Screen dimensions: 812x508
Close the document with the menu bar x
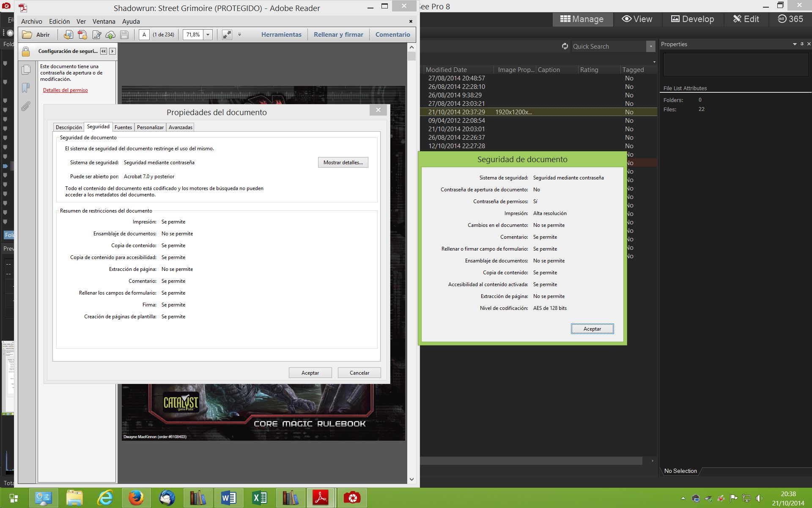[411, 22]
